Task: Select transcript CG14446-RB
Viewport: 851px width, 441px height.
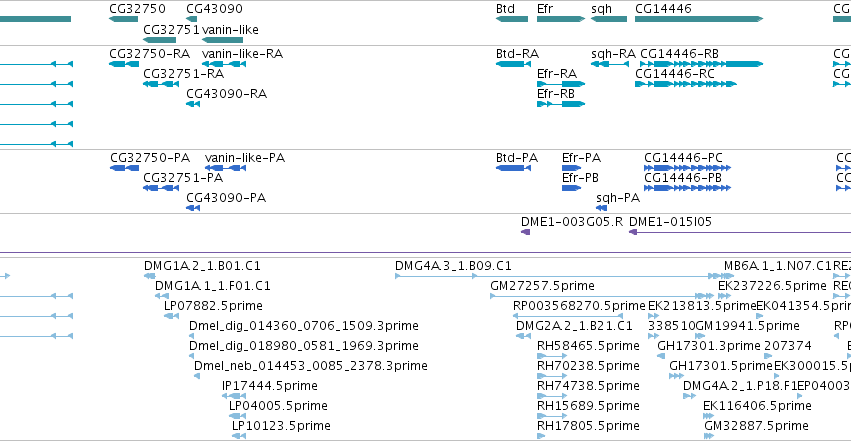Action: (x=702, y=64)
